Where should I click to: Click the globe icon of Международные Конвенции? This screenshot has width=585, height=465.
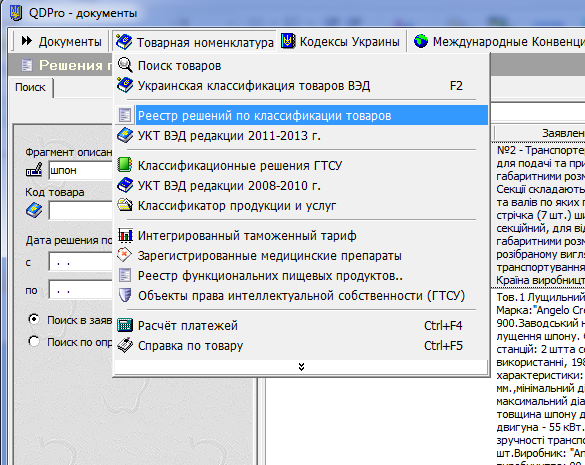pyautogui.click(x=421, y=41)
